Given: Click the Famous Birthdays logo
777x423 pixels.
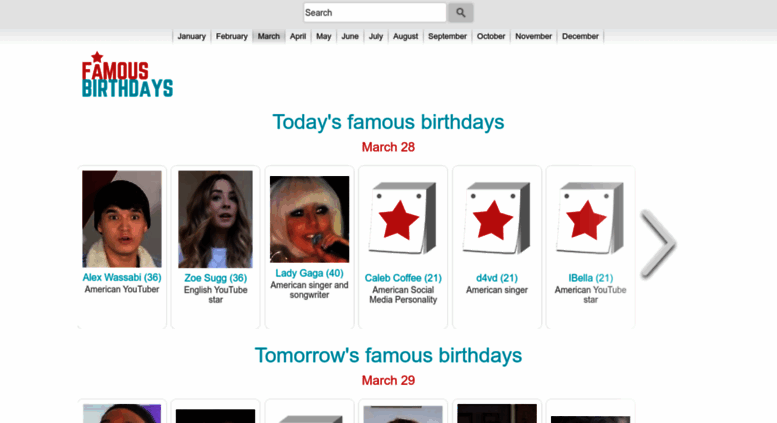Looking at the screenshot, I should (127, 75).
